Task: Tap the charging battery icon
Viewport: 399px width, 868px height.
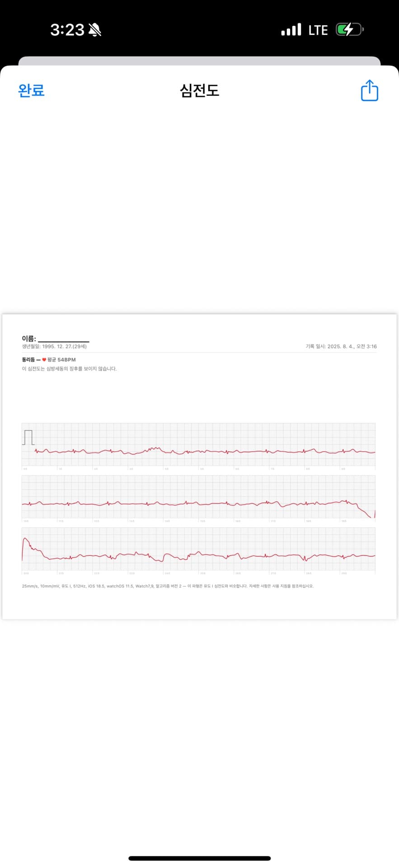Action: (350, 30)
